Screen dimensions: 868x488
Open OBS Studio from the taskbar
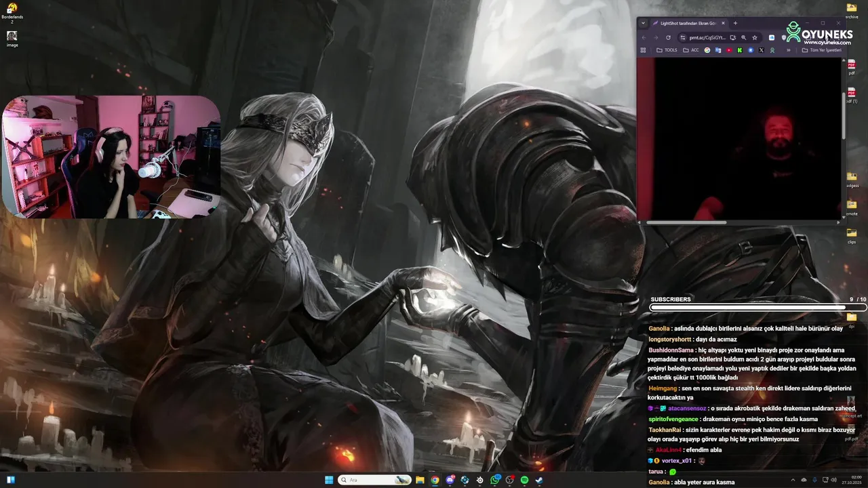click(510, 480)
